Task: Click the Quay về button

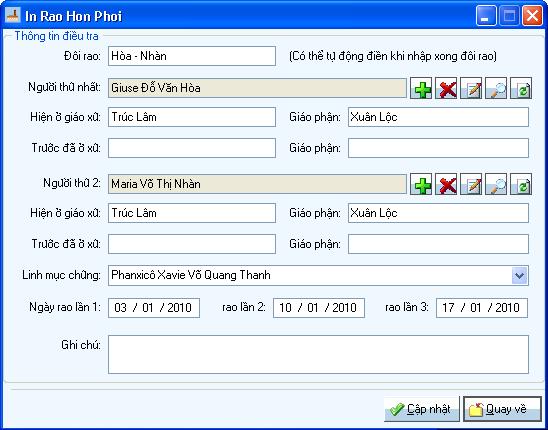Action: pos(502,409)
